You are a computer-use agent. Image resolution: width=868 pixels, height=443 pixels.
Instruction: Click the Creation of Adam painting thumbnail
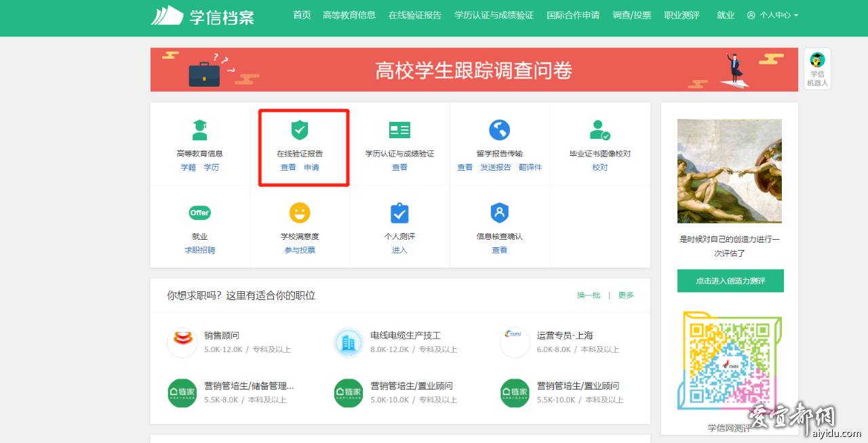(730, 171)
